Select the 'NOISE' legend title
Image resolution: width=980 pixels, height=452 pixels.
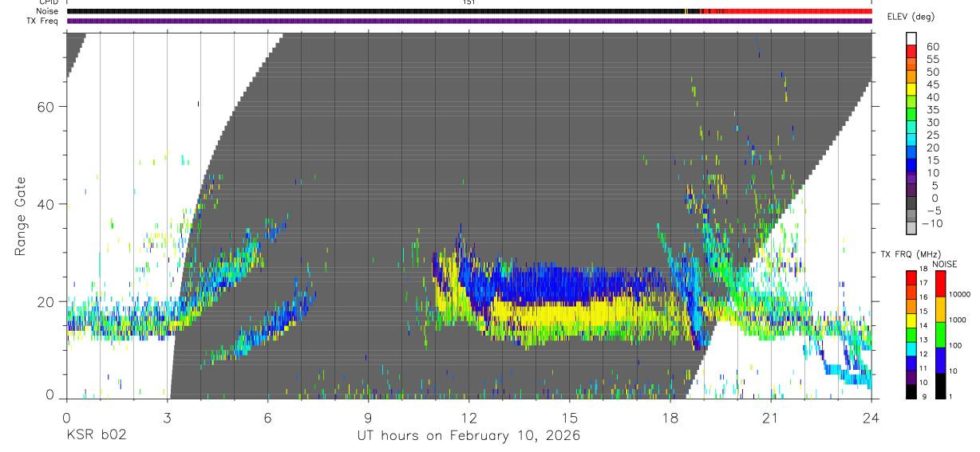coord(944,264)
